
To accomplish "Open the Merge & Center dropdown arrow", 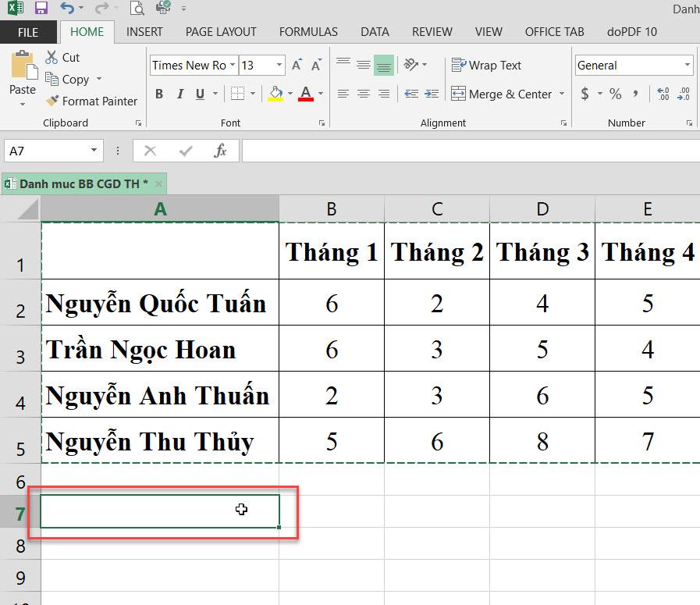I will (x=562, y=94).
